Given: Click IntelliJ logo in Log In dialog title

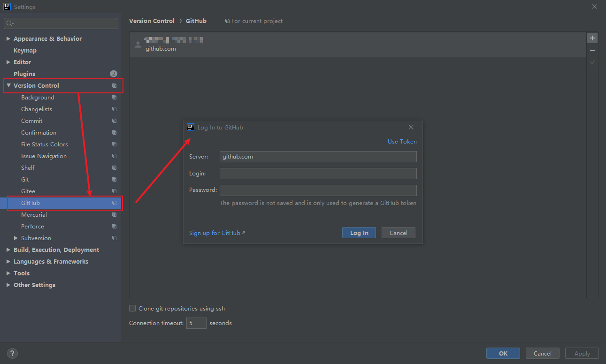Looking at the screenshot, I should [x=191, y=127].
